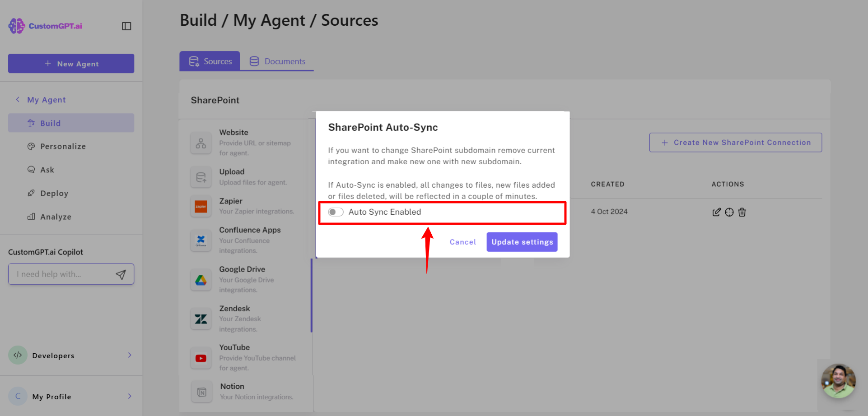
Task: Collapse the sidebar with the panel icon
Action: [x=126, y=26]
